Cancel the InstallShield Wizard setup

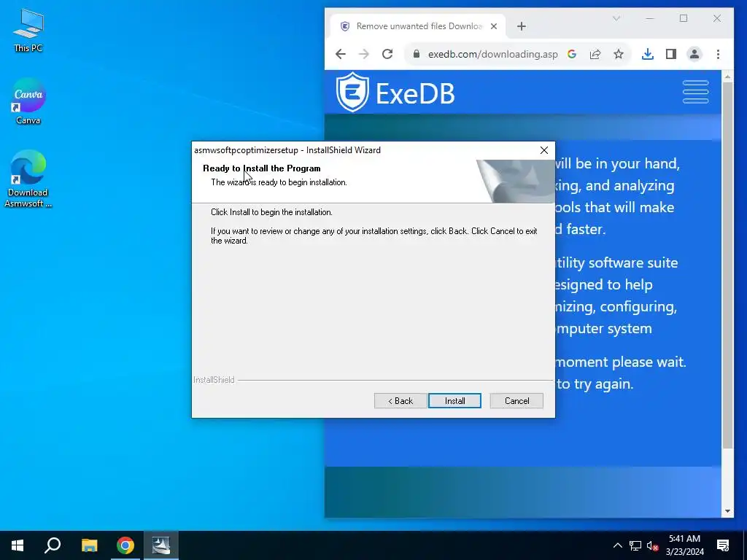click(x=516, y=401)
